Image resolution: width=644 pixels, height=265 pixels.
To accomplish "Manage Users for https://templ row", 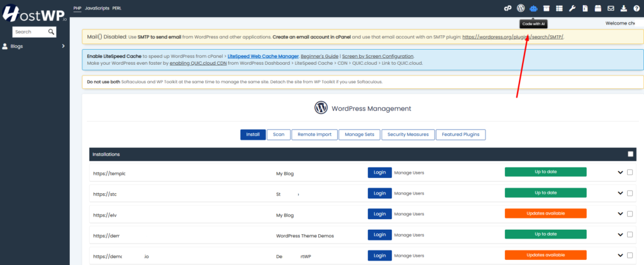I will (x=409, y=173).
